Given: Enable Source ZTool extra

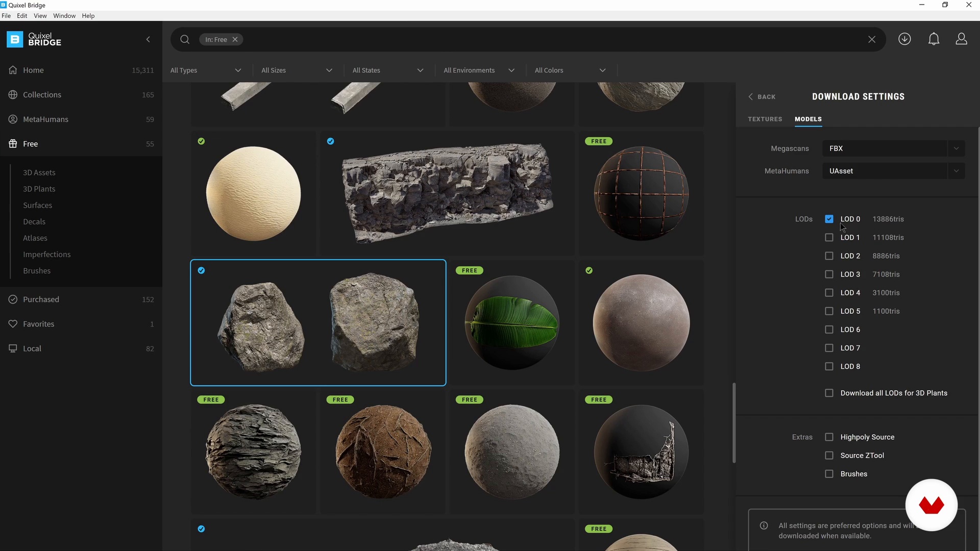Looking at the screenshot, I should (x=829, y=455).
